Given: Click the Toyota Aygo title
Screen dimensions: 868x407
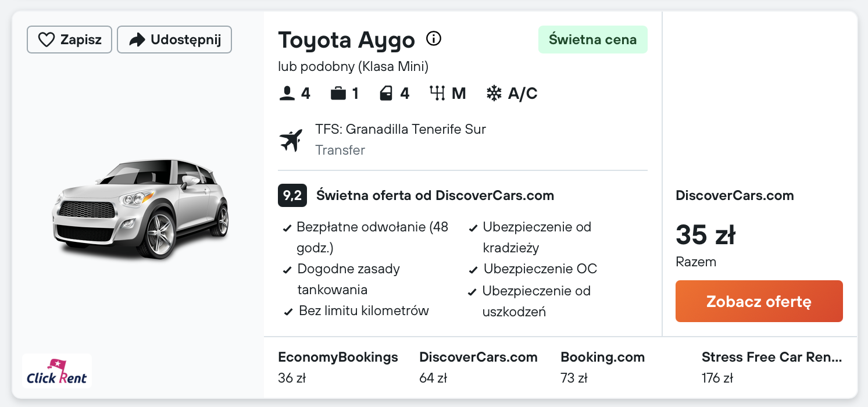Looking at the screenshot, I should tap(347, 40).
